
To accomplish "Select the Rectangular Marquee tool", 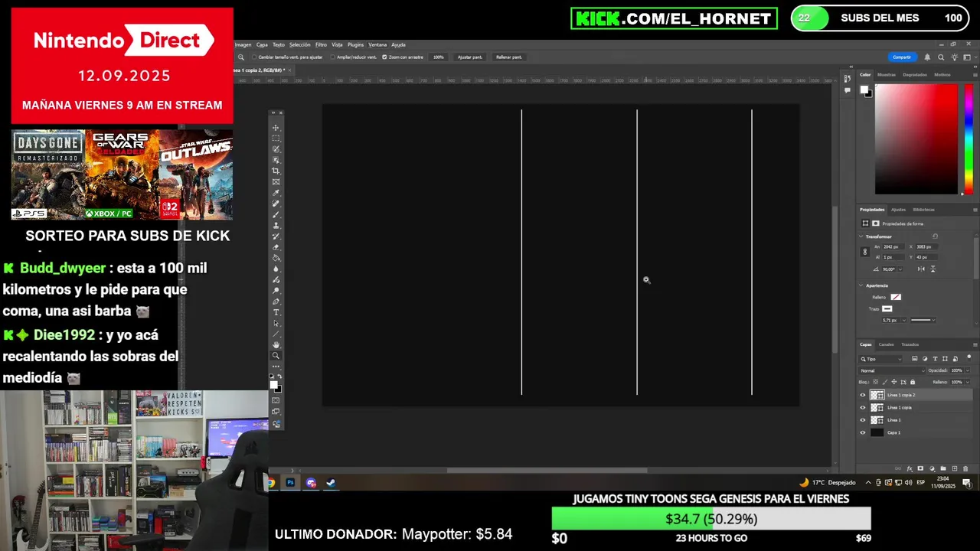I will (x=276, y=139).
